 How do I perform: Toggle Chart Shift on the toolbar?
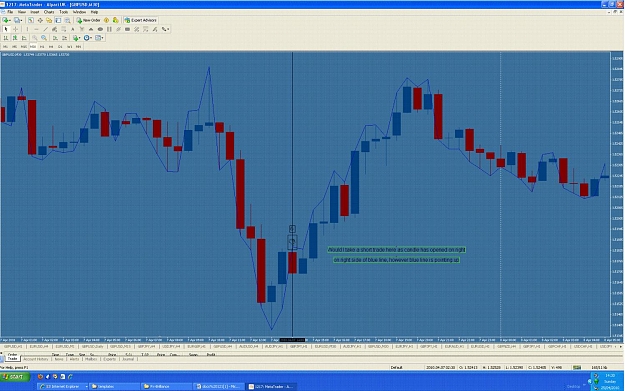click(x=64, y=38)
